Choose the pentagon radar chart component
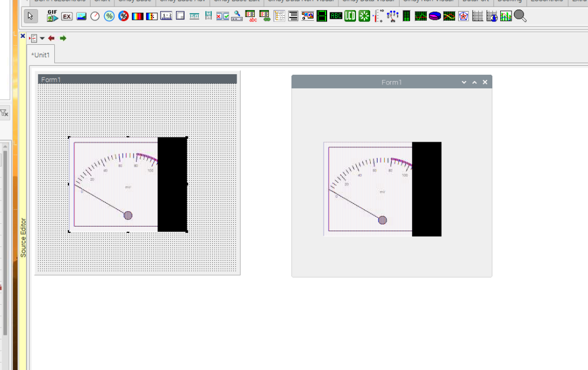 463,16
